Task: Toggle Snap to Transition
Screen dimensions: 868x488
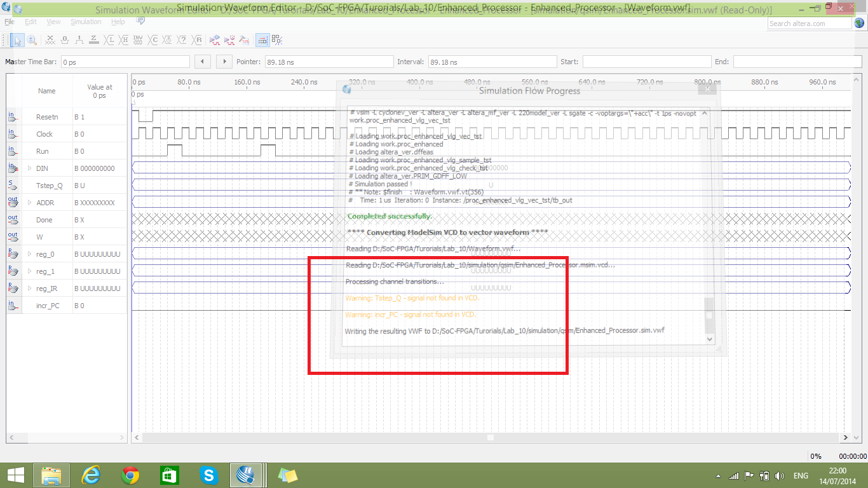Action: coord(262,40)
